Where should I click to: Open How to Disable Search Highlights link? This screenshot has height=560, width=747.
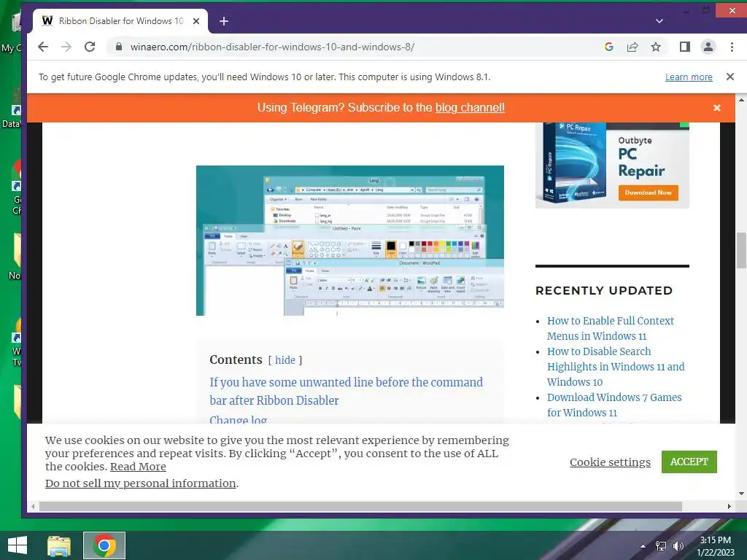pyautogui.click(x=616, y=367)
